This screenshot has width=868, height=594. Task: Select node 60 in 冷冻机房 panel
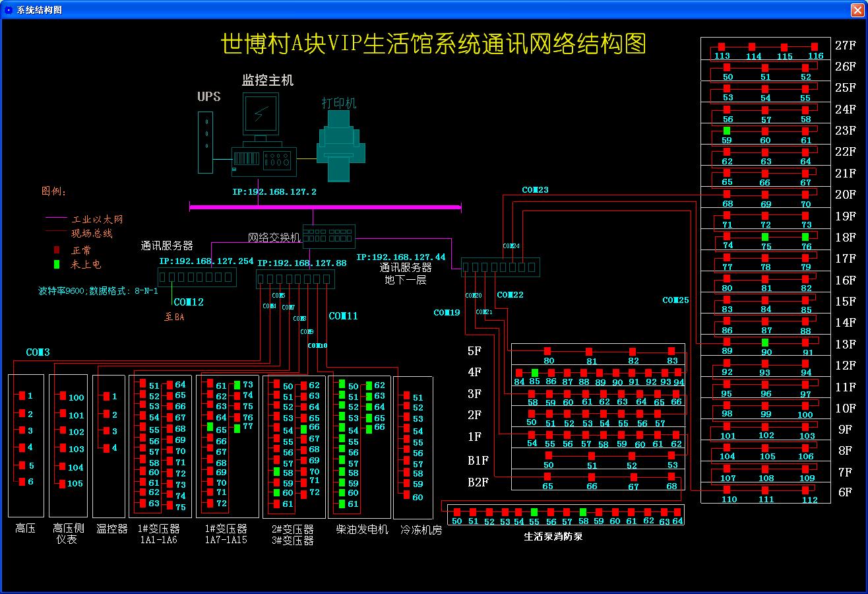pyautogui.click(x=406, y=497)
